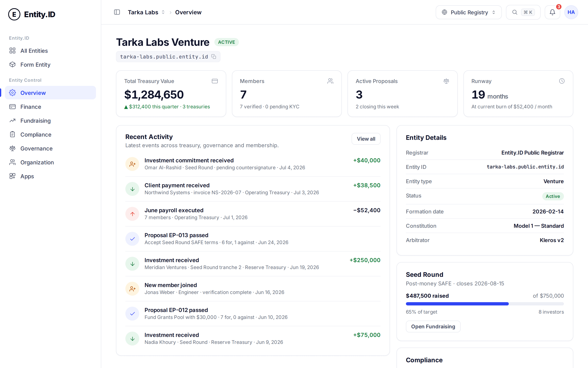Click the Nadia Khoury investment arrow icon
The image size is (588, 368).
click(132, 339)
